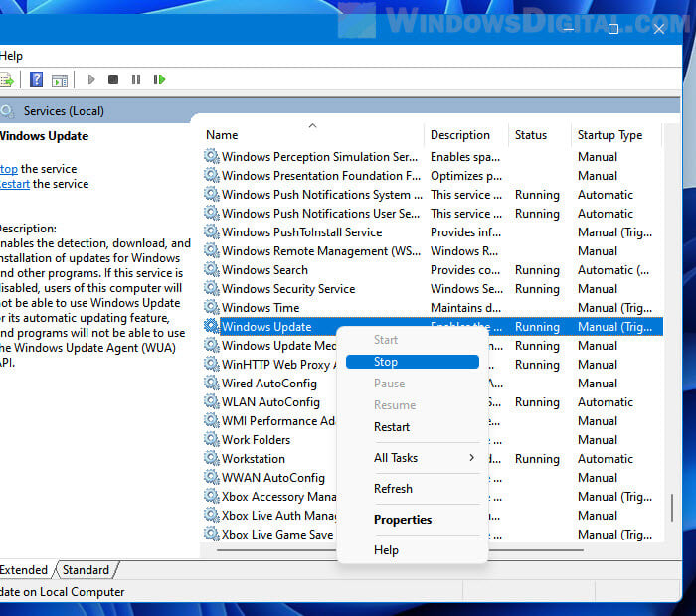Maximize the Services window

613,29
